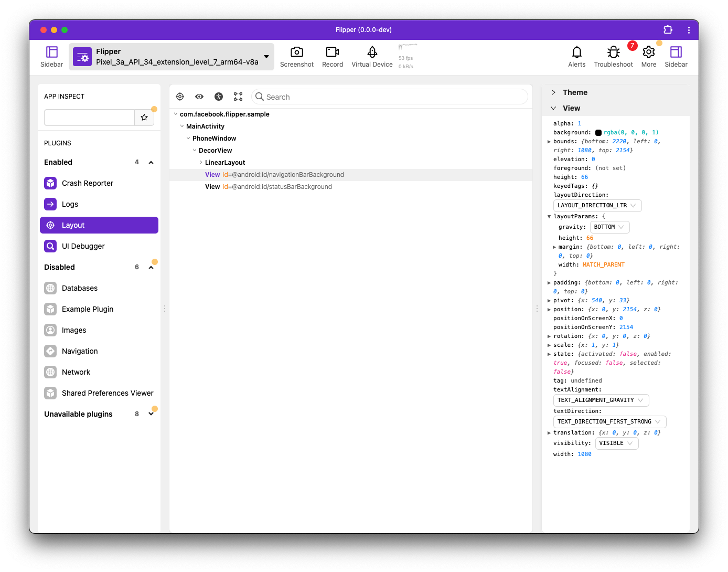728x572 pixels.
Task: Collapse the layoutParams property
Action: (x=549, y=217)
